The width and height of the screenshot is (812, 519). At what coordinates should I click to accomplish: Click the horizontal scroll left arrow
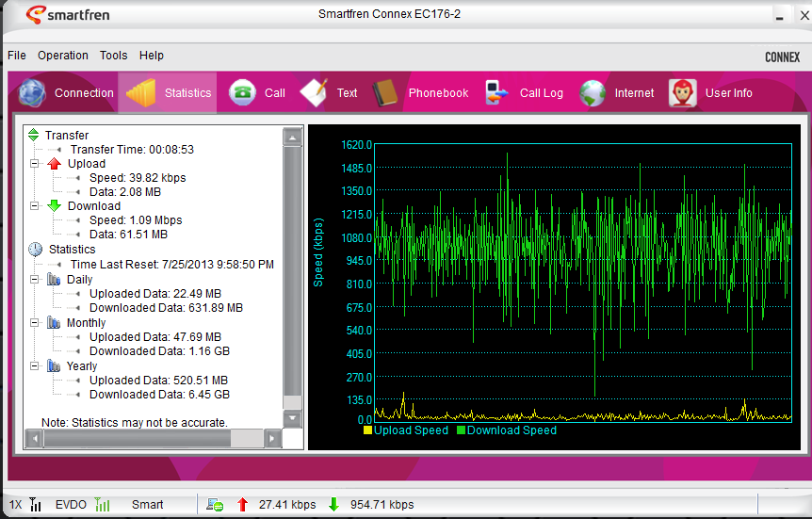click(x=34, y=439)
